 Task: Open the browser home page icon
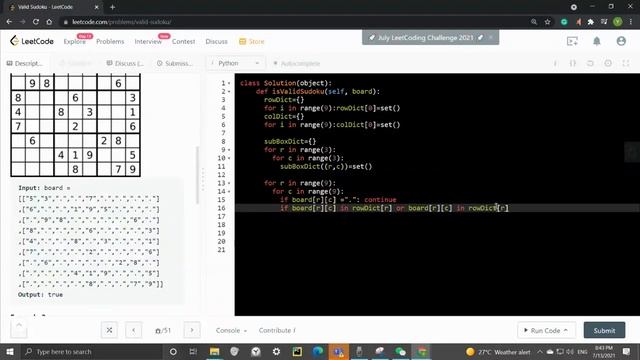49,22
